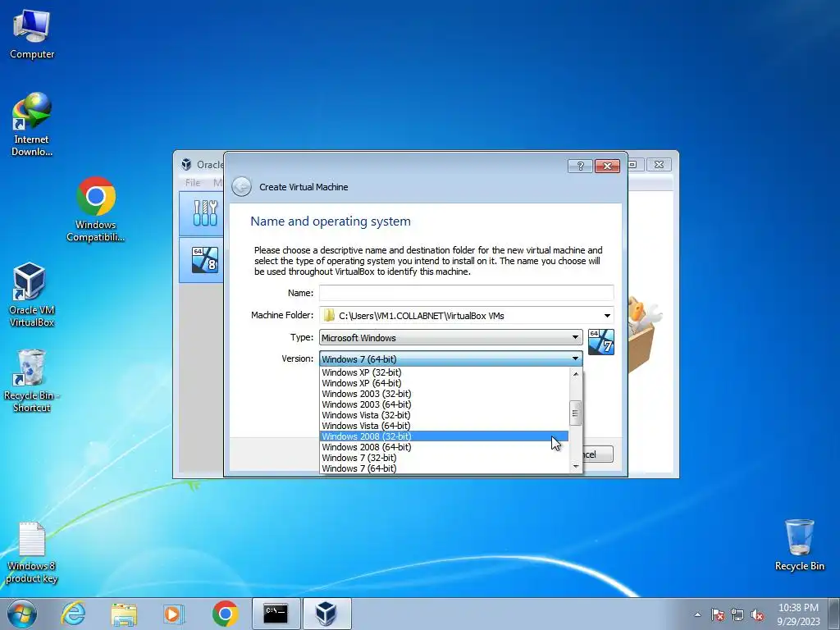Click the Windows Start orb
The height and width of the screenshot is (630, 840).
(21, 614)
